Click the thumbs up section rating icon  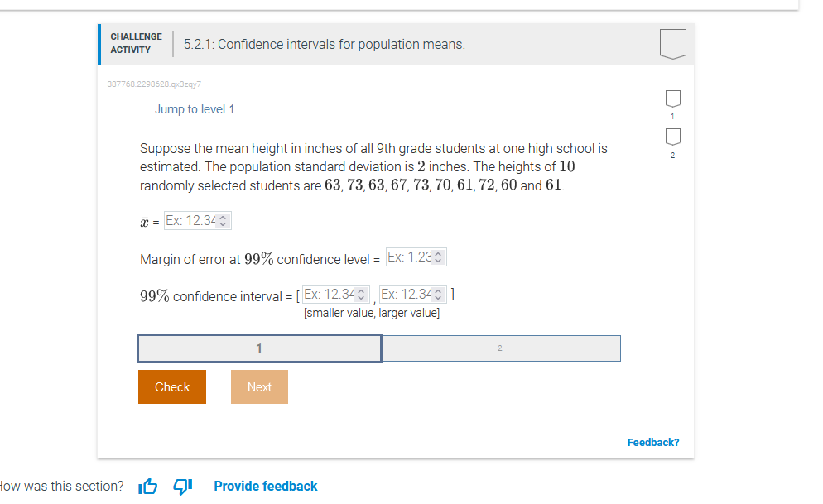tap(147, 486)
